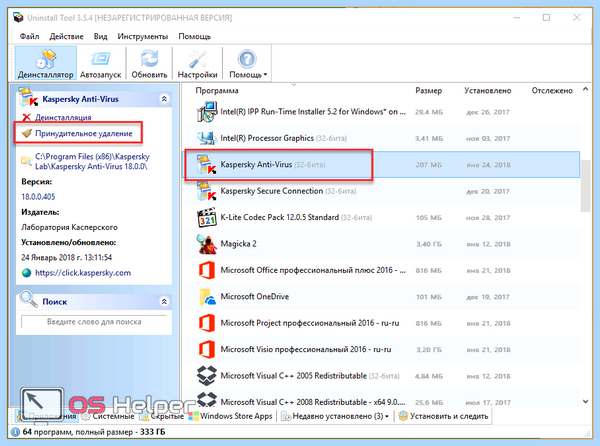Click the red X Деинсталляция icon
The width and height of the screenshot is (600, 446).
26,117
